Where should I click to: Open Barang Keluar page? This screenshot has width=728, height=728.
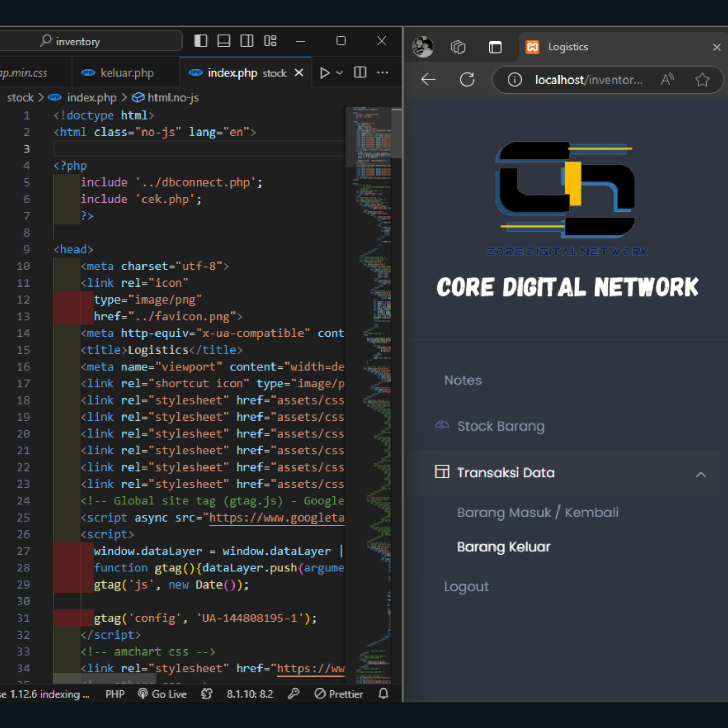tap(503, 547)
